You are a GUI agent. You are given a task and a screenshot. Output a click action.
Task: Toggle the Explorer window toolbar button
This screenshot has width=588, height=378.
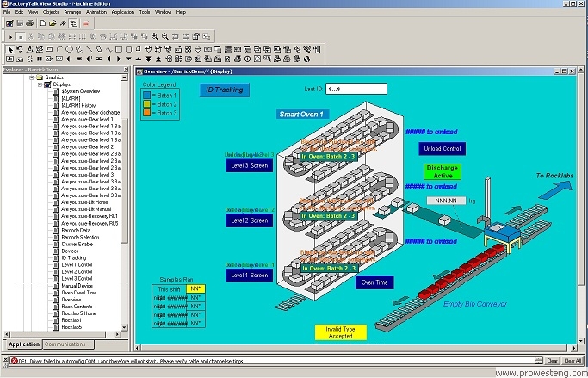(73, 23)
